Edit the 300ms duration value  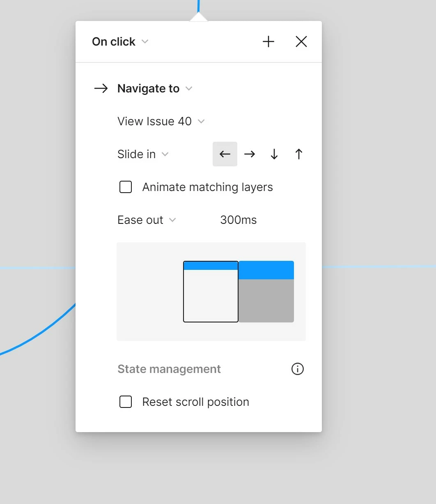238,220
